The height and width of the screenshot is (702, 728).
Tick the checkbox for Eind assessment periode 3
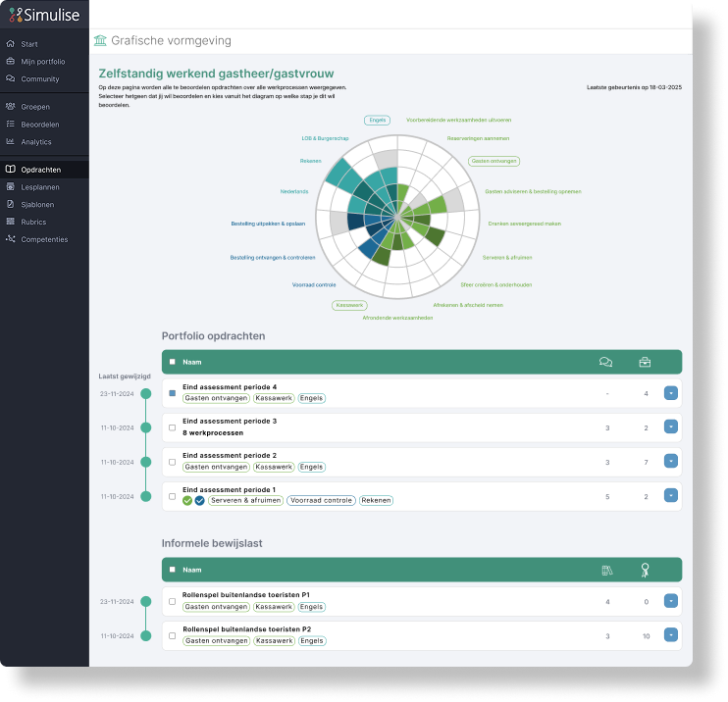point(173,427)
